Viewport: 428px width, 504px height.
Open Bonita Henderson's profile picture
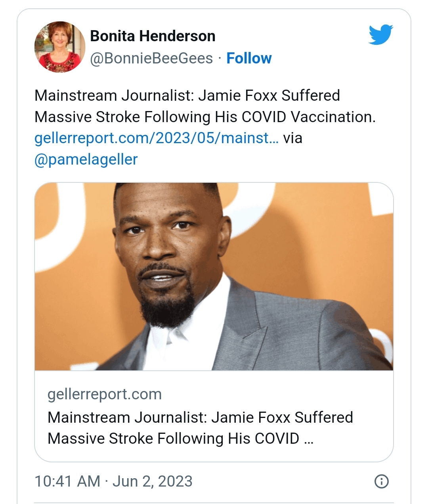pos(60,47)
